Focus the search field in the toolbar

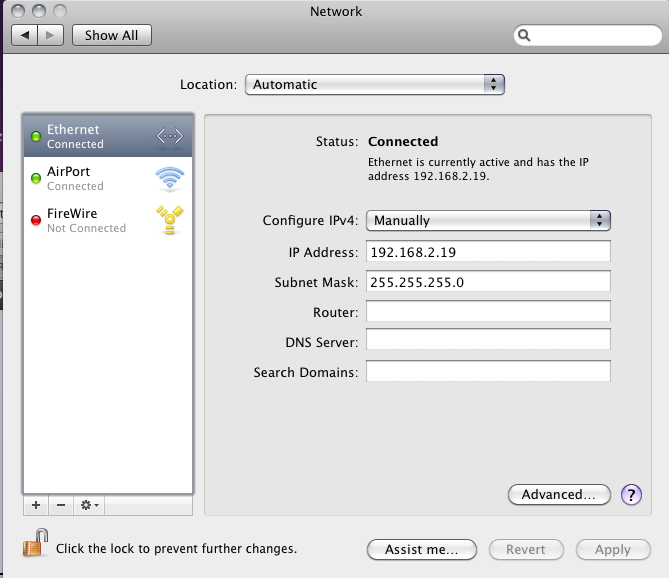[588, 35]
